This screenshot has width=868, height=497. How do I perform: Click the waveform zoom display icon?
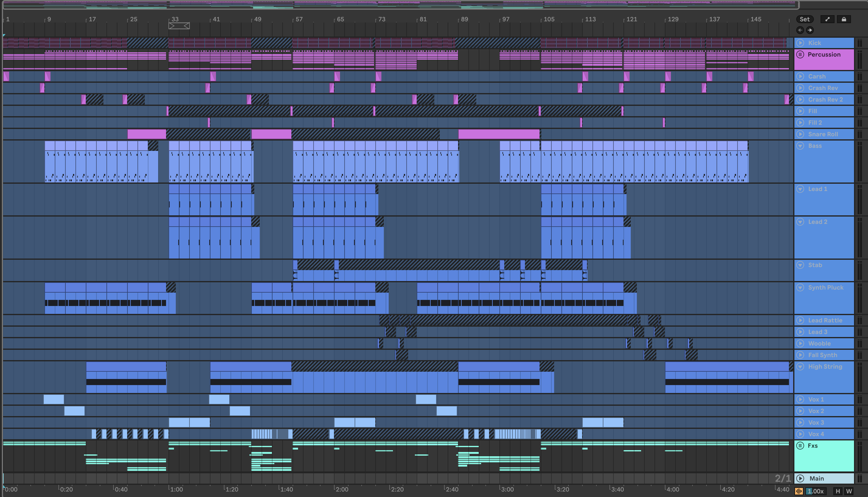(799, 491)
